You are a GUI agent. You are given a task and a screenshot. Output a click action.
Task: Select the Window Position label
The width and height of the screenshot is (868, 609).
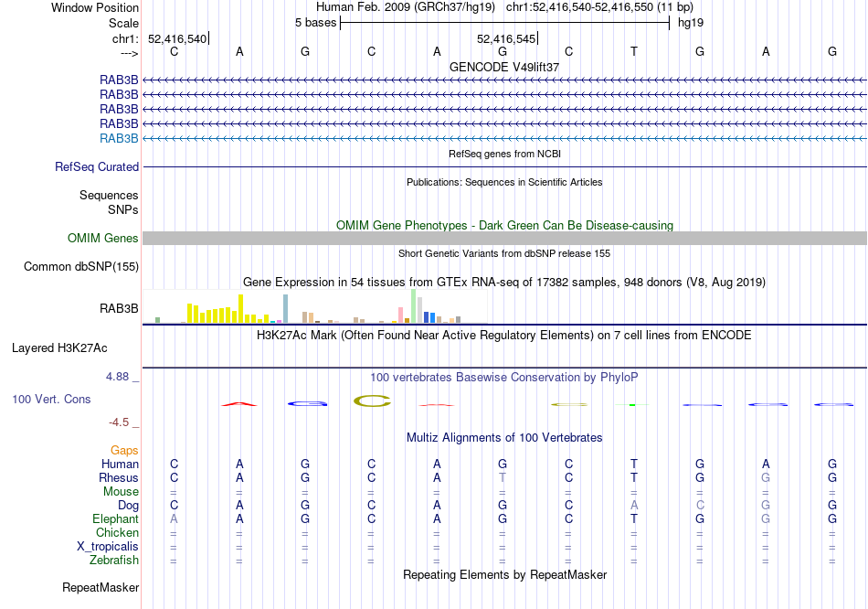tap(95, 7)
